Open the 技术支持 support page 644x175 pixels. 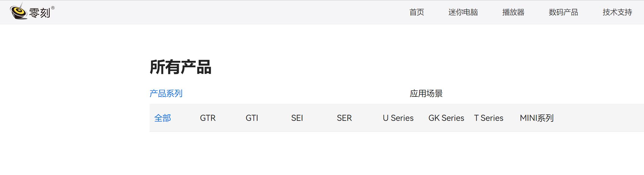[617, 12]
